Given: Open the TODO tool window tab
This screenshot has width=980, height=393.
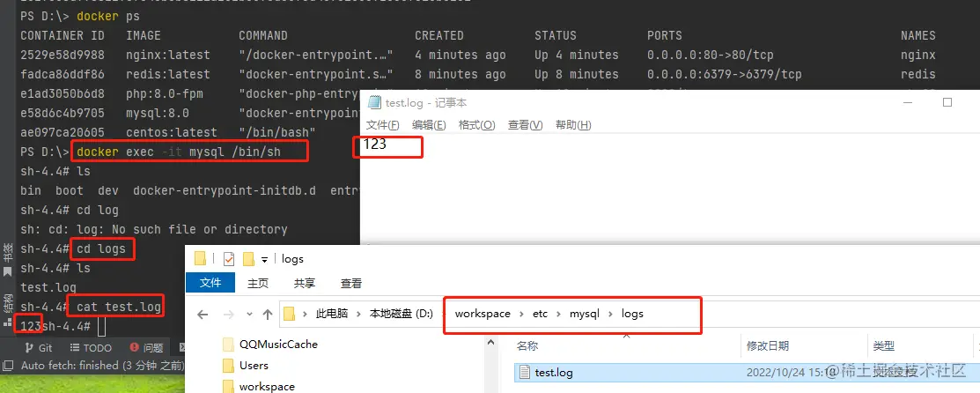Looking at the screenshot, I should (x=91, y=347).
